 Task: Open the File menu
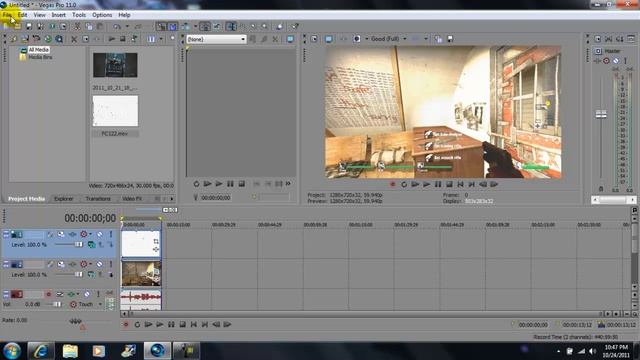tap(7, 15)
